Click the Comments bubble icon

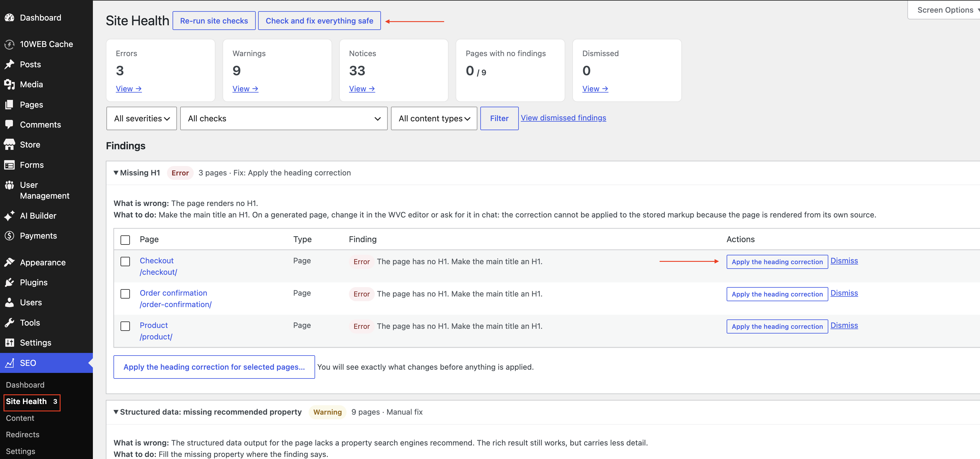coord(9,124)
